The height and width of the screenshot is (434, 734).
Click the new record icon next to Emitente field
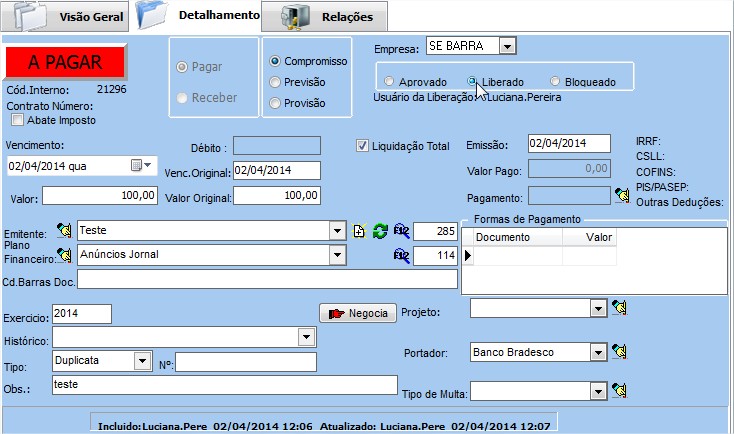[360, 231]
